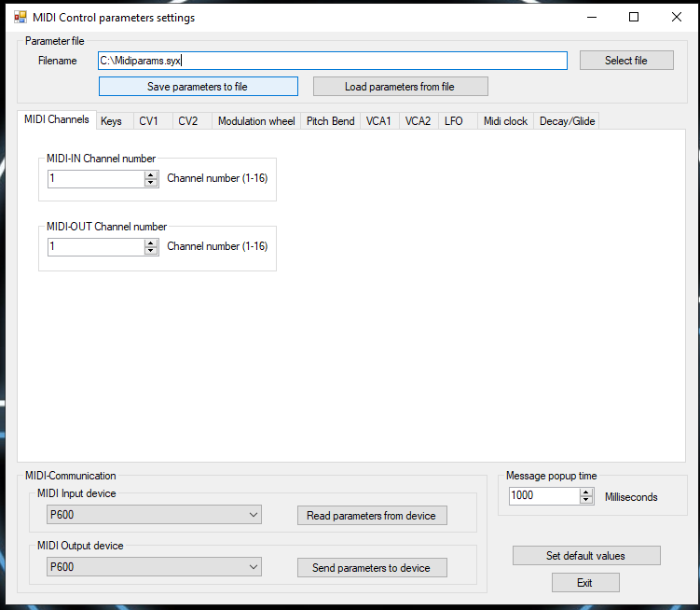The height and width of the screenshot is (610, 700).
Task: Click the 'Milliseconds' label
Action: (631, 497)
